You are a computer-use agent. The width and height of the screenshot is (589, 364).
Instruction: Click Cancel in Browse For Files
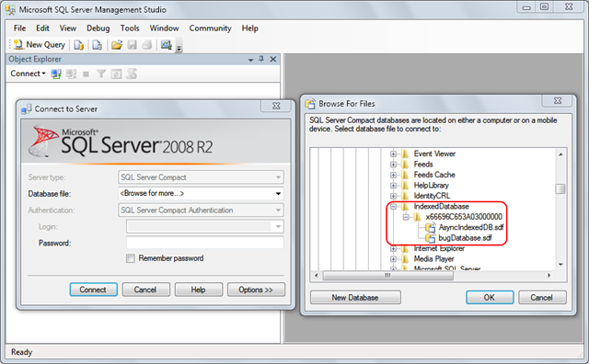(542, 298)
